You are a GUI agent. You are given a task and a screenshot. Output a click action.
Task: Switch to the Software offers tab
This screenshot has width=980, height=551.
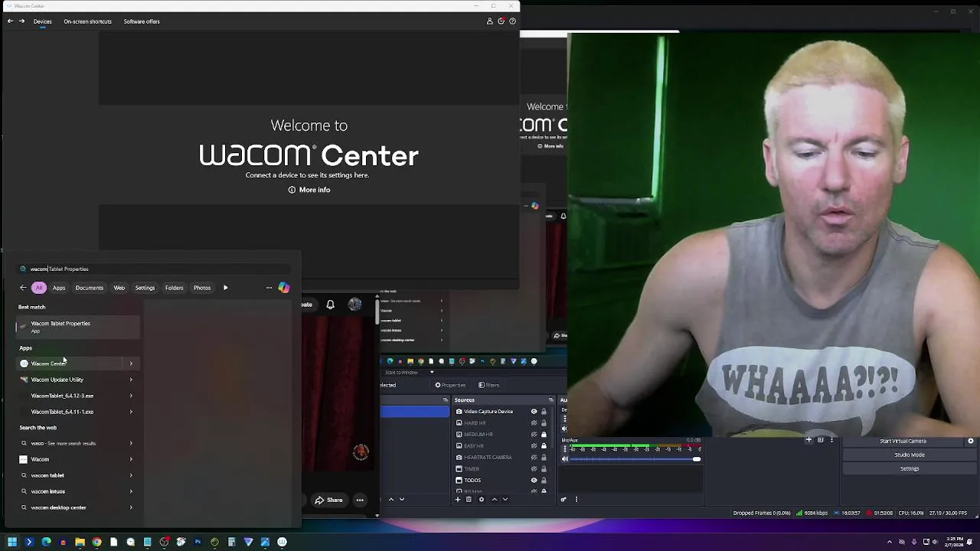(142, 21)
